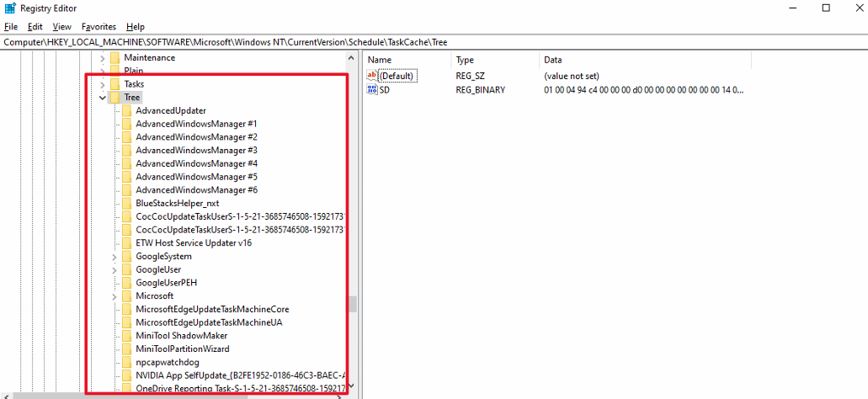Select the Tasks folder icon
Image resolution: width=868 pixels, height=399 pixels.
(x=115, y=84)
